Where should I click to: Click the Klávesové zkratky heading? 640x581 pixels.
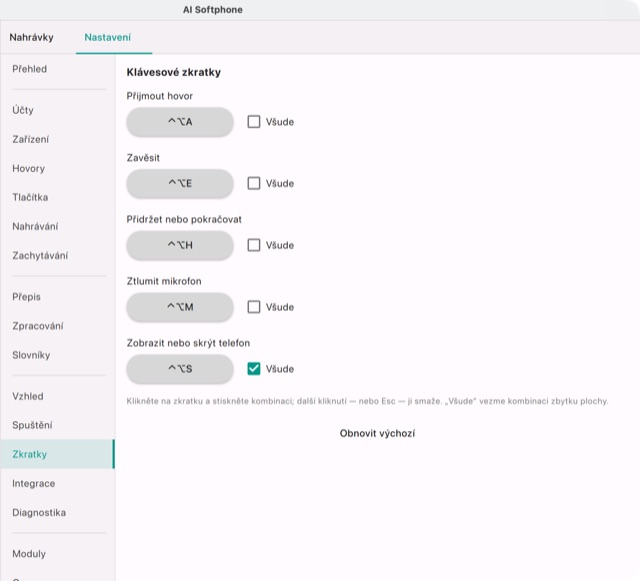(173, 72)
